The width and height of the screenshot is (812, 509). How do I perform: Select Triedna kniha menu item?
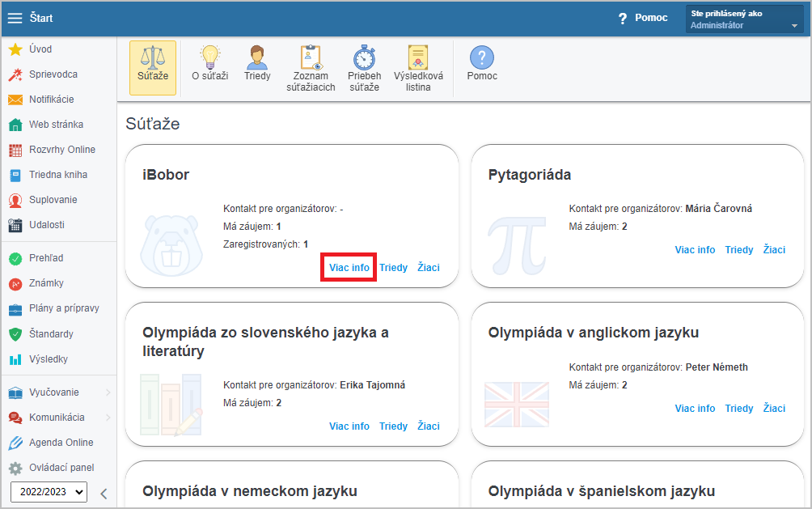click(x=58, y=175)
